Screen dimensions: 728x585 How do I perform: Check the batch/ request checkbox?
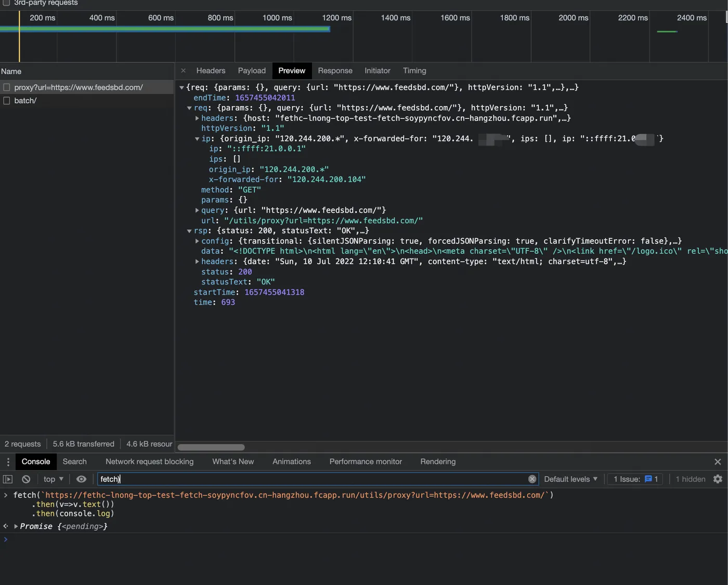click(7, 100)
